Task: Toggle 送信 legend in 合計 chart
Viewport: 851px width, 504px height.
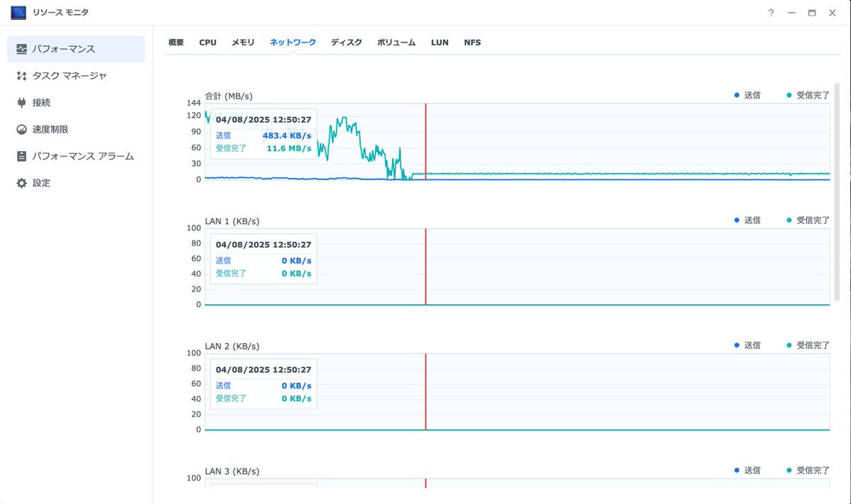Action: coord(747,95)
